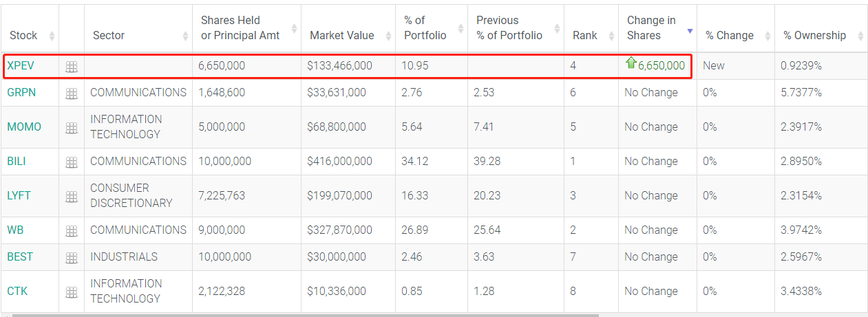Click the horizontal scrollbar below the table
This screenshot has width=868, height=317.
[306, 315]
